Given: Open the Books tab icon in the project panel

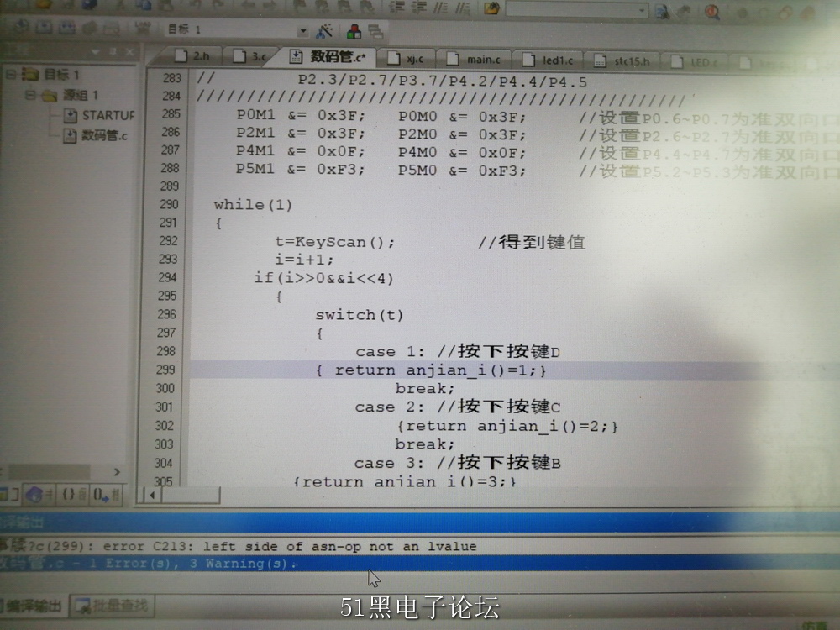Looking at the screenshot, I should [x=34, y=494].
